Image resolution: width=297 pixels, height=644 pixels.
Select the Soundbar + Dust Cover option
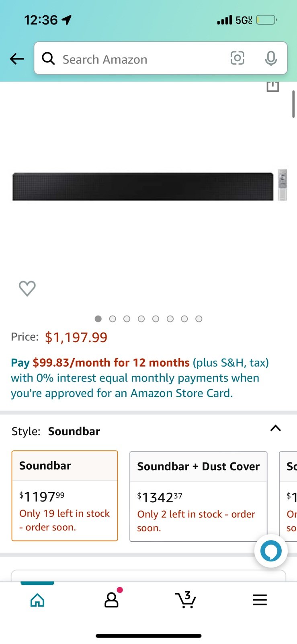pyautogui.click(x=199, y=497)
